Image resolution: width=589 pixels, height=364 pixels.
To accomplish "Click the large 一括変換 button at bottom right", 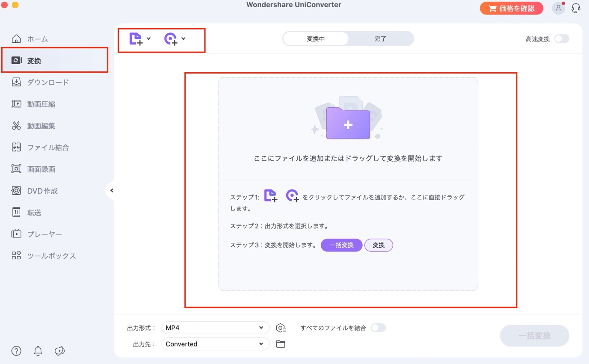I will (535, 336).
